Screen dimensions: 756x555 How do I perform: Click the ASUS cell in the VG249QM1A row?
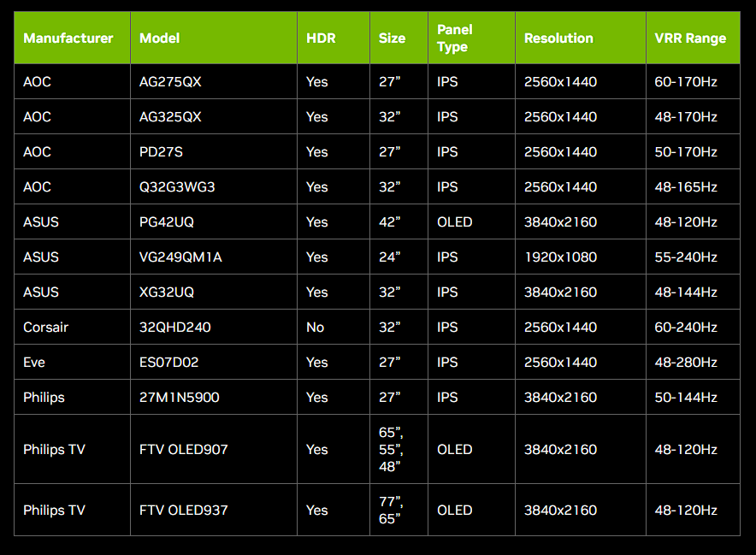73,257
